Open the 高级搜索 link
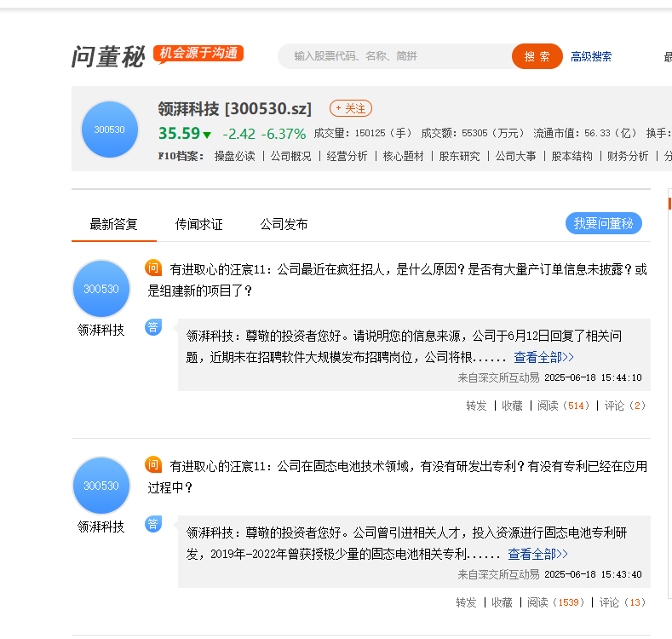Image resolution: width=672 pixels, height=639 pixels. (591, 56)
